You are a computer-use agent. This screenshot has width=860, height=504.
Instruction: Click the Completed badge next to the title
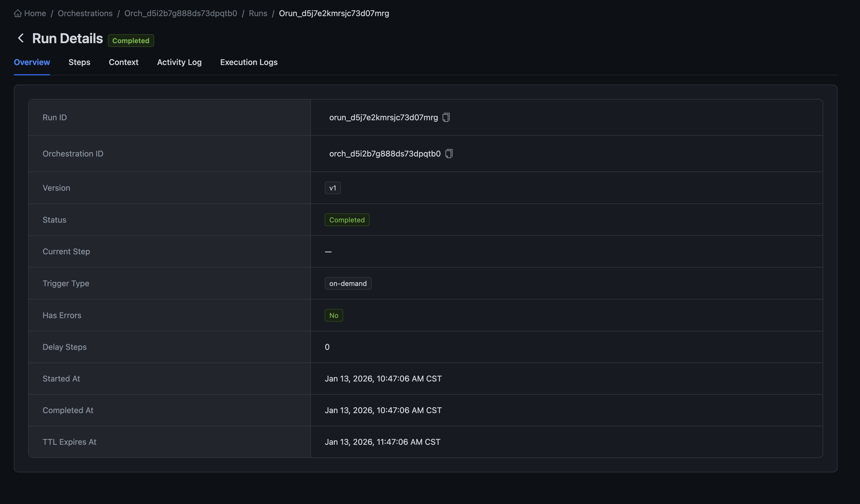coord(131,41)
